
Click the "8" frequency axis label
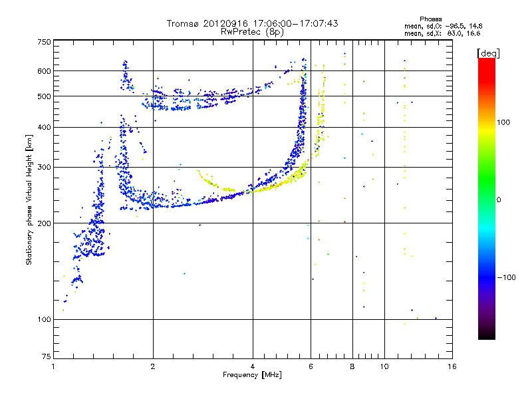click(352, 366)
